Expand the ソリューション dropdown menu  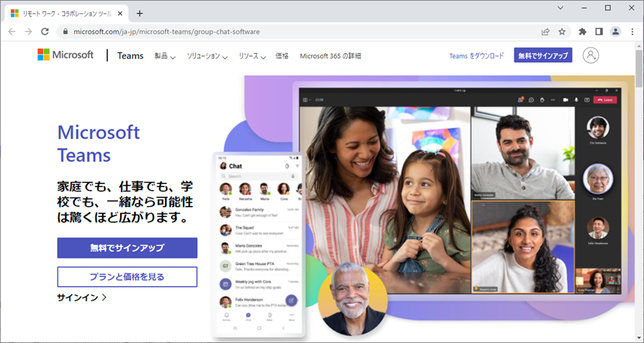(207, 56)
